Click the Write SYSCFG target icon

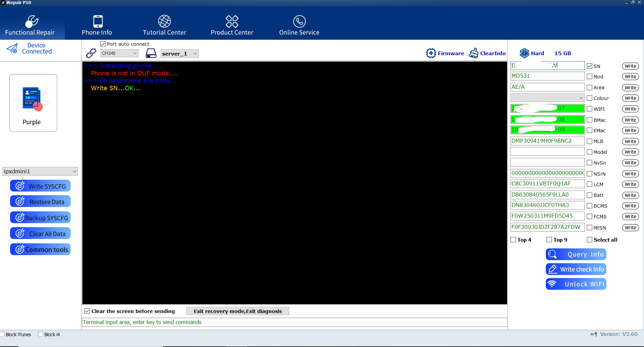point(20,186)
